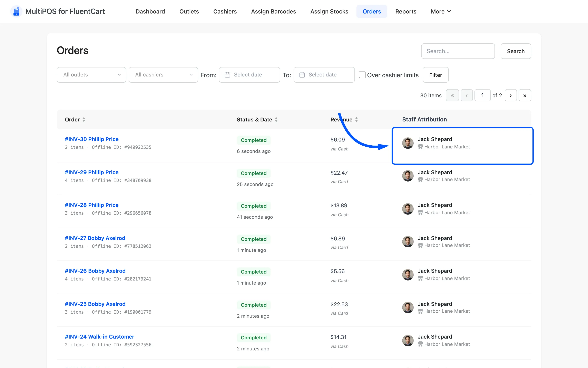Click the To Select date field
This screenshot has width=588, height=368.
324,75
